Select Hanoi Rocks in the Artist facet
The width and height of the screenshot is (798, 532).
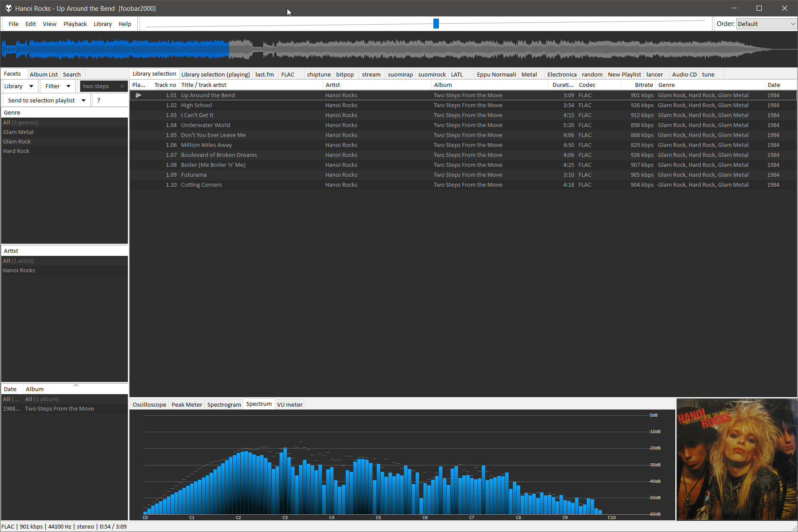[x=64, y=271]
